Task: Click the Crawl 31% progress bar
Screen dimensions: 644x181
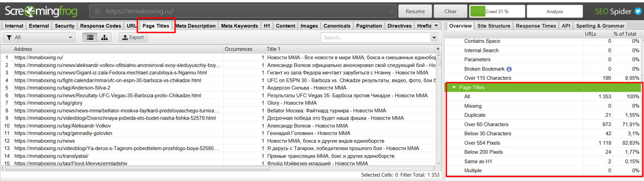Action: click(497, 11)
